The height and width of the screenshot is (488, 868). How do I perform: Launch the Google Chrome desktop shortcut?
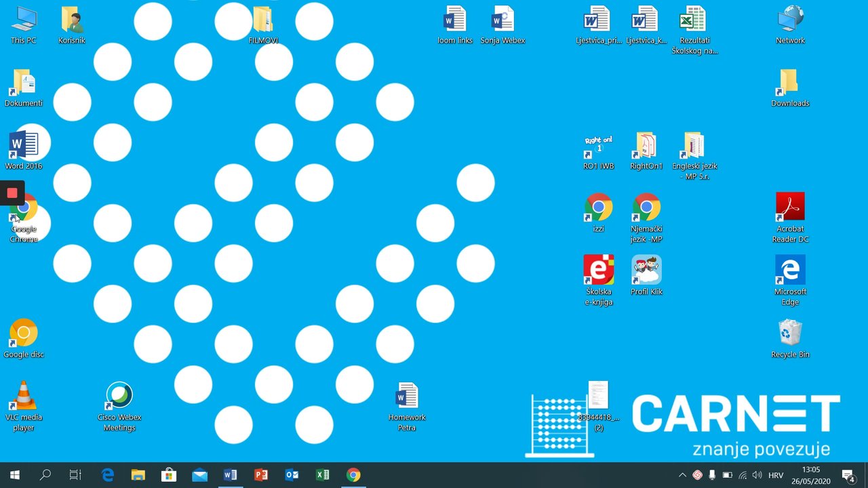24,219
